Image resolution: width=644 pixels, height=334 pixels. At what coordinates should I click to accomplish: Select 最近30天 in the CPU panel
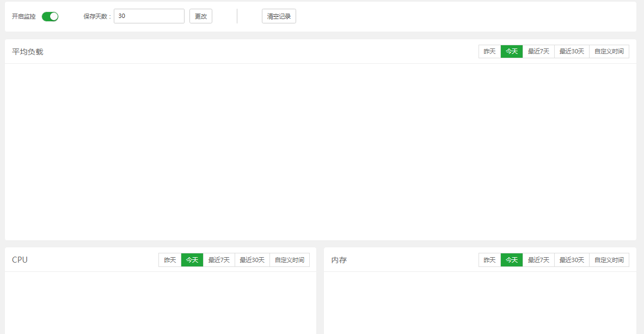tap(252, 260)
